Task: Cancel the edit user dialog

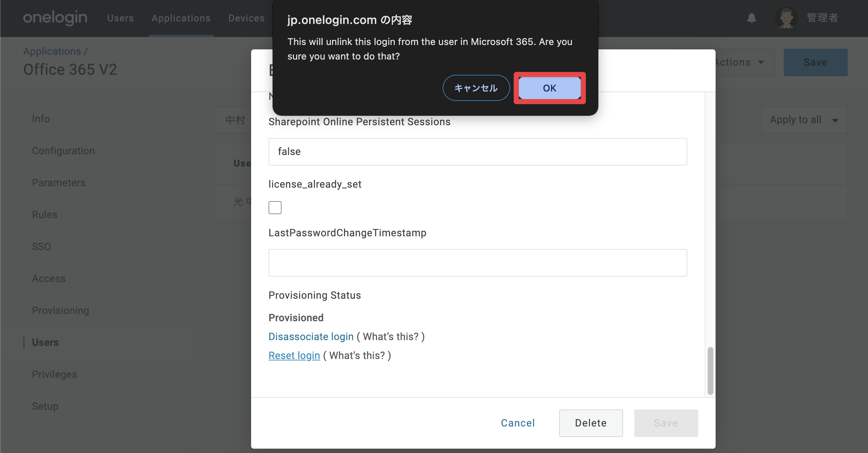Action: [518, 423]
